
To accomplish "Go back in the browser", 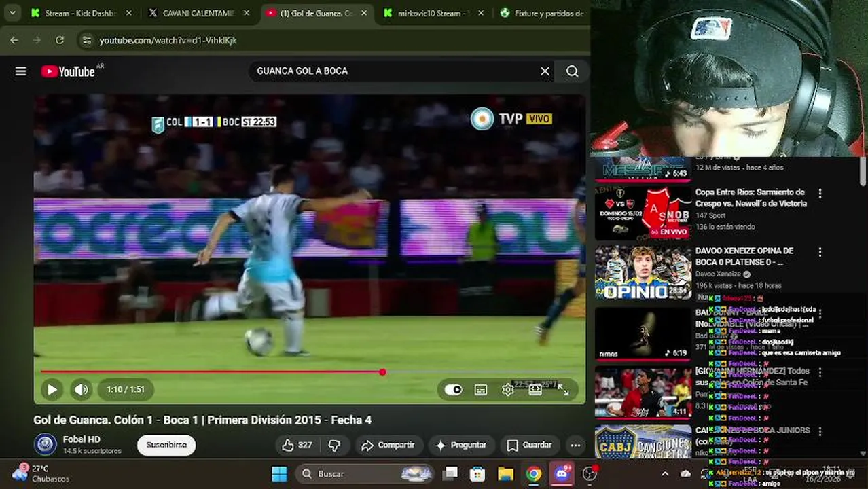I will click(14, 40).
